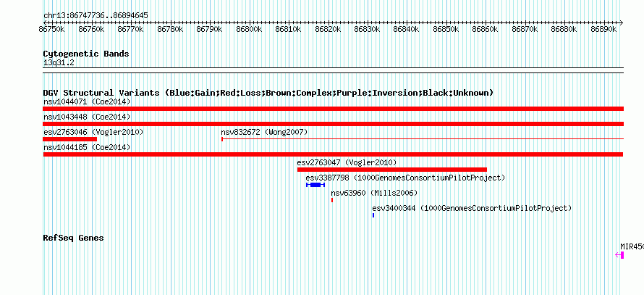Screen dimensions: 644x295
Task: Click the nsv1044071 (Coe2014) red loss bar
Action: 333,109
